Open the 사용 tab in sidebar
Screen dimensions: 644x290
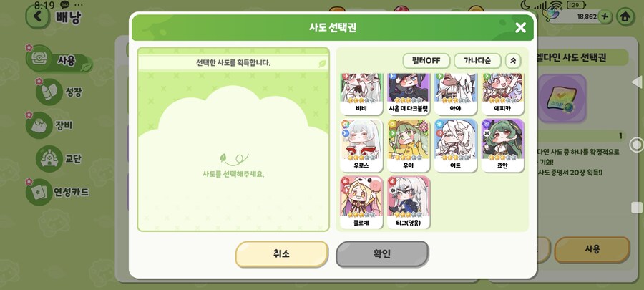[59, 60]
